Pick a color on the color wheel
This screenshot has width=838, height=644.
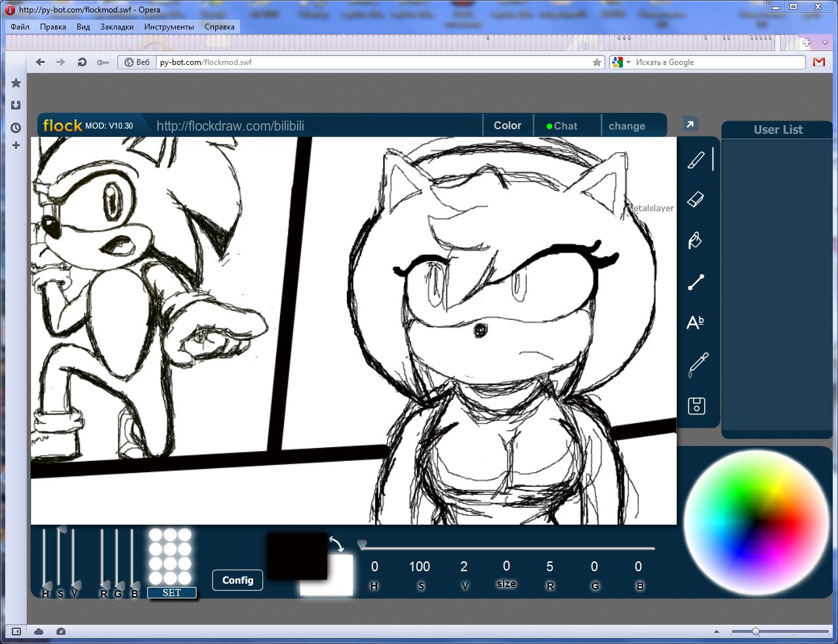point(756,523)
